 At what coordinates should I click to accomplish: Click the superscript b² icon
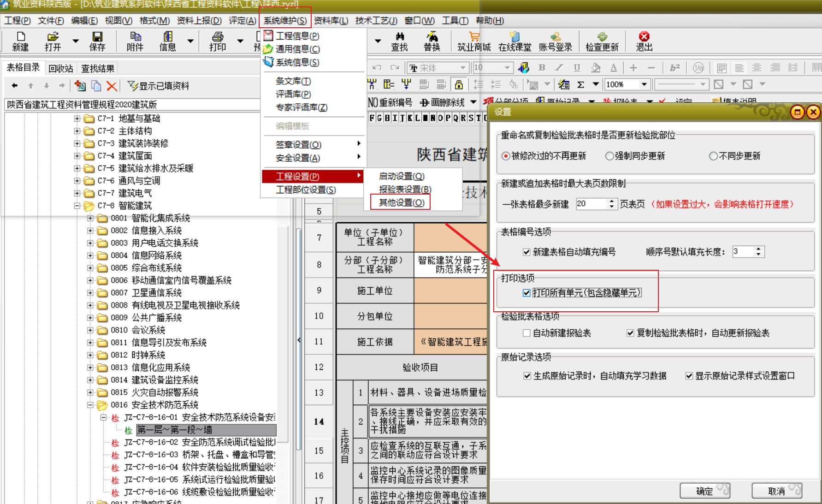point(674,68)
